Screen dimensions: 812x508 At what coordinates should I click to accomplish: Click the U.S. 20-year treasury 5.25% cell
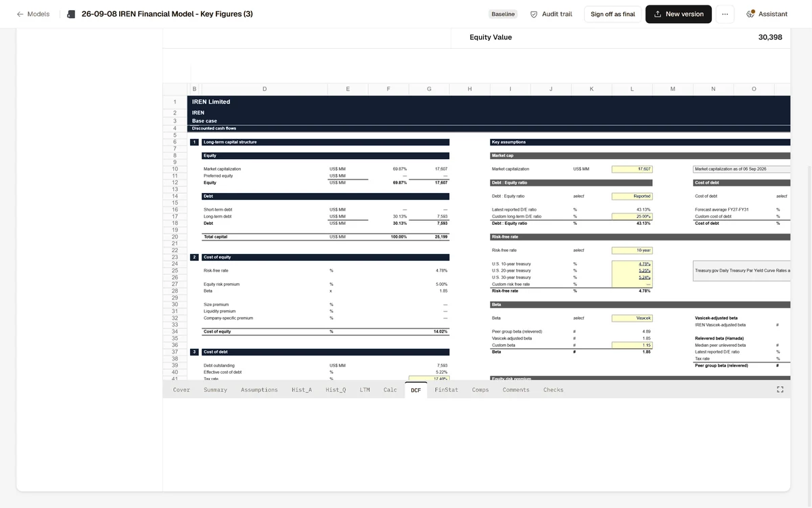tap(632, 270)
